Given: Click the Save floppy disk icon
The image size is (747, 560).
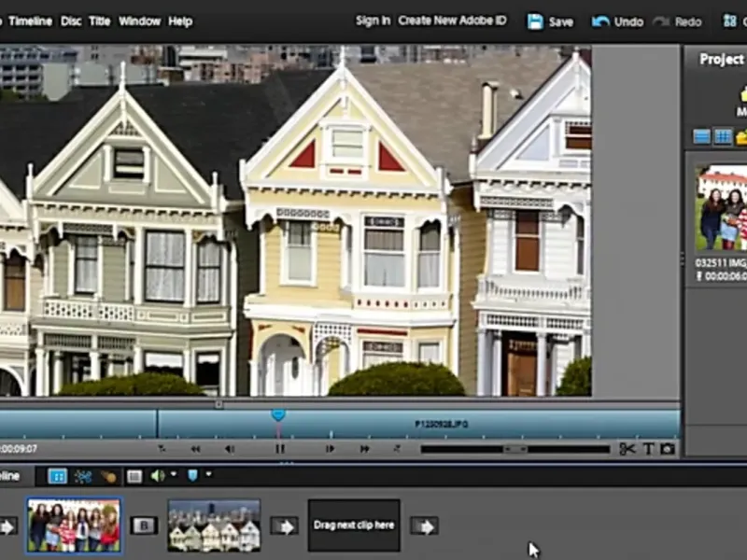Looking at the screenshot, I should click(x=535, y=21).
